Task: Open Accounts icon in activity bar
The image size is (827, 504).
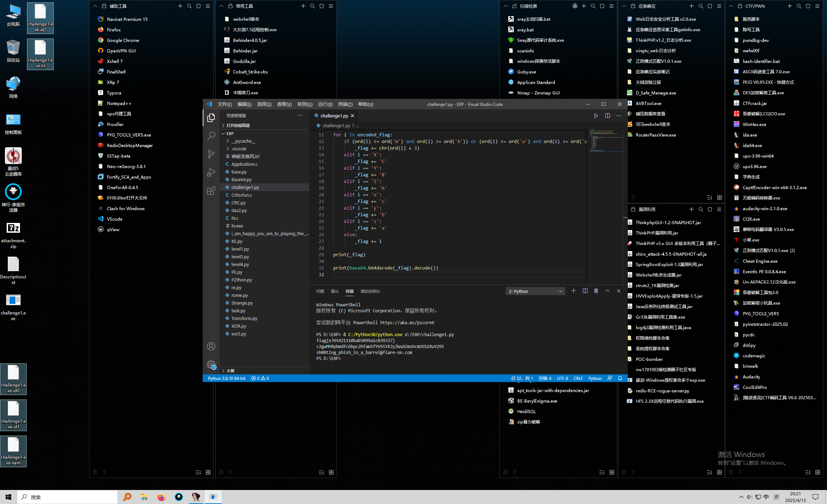Action: [211, 346]
